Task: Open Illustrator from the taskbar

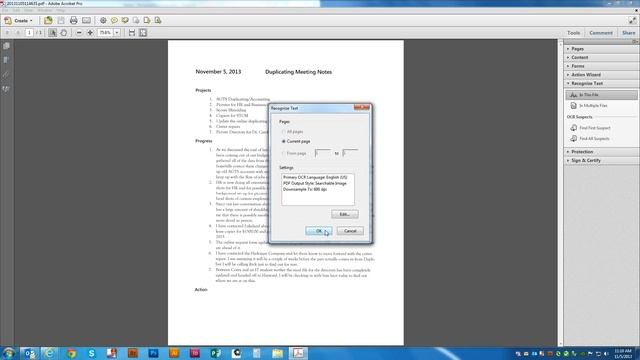Action: (174, 353)
